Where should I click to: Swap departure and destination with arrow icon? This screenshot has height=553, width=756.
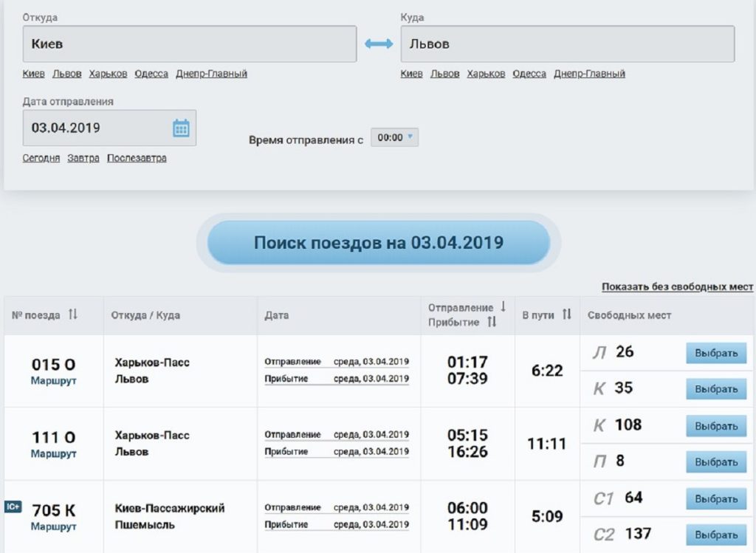coord(379,44)
